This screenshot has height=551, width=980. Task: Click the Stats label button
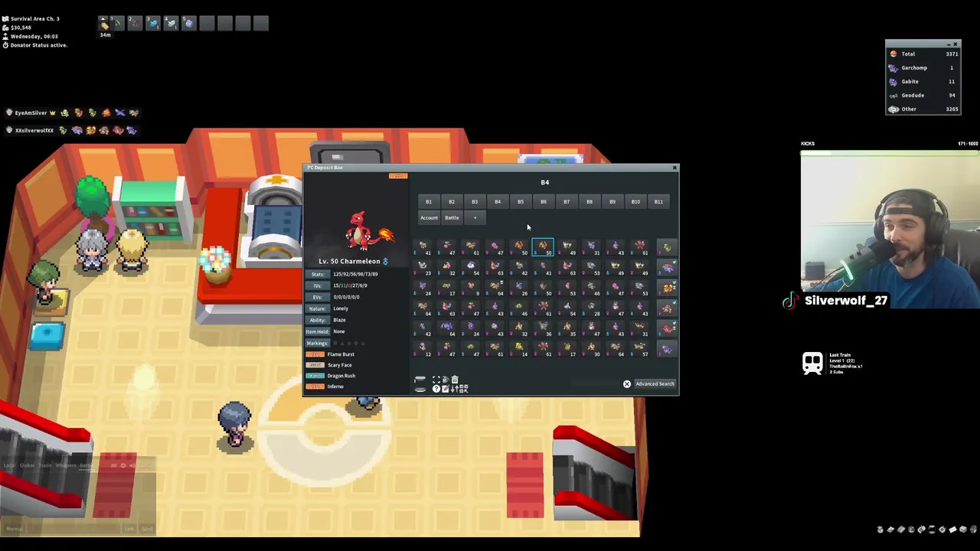point(318,274)
